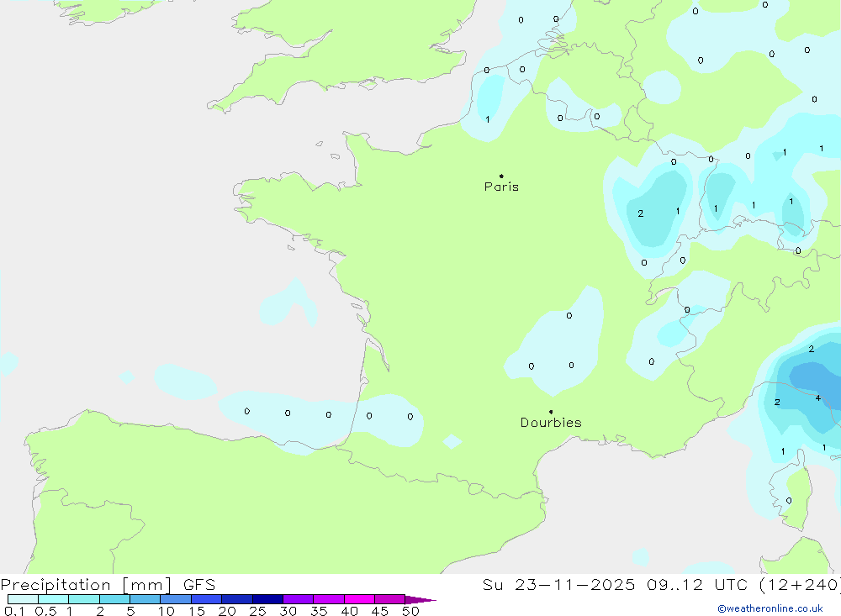Click the Precipitation [mm] GFS title
Screen dimensions: 841x616
tap(108, 585)
